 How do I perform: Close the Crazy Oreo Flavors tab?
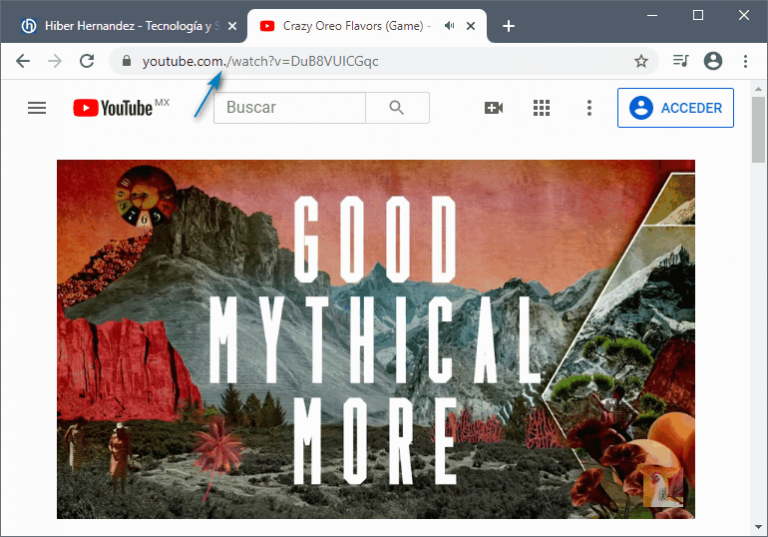[471, 26]
